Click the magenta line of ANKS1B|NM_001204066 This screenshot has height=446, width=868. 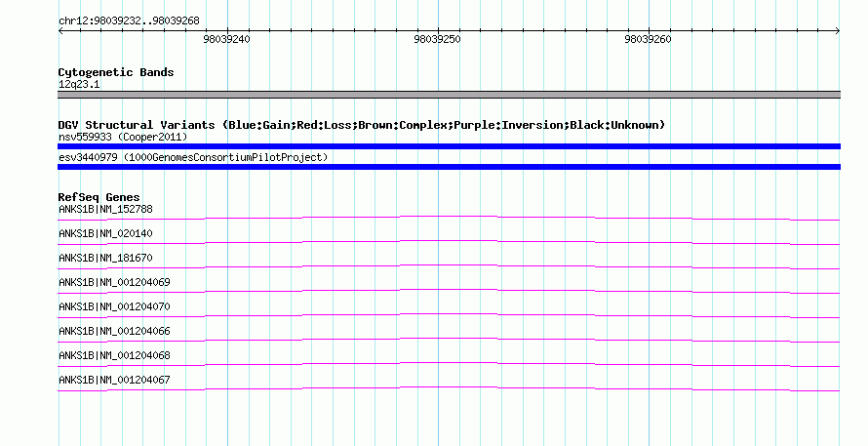pos(449,340)
